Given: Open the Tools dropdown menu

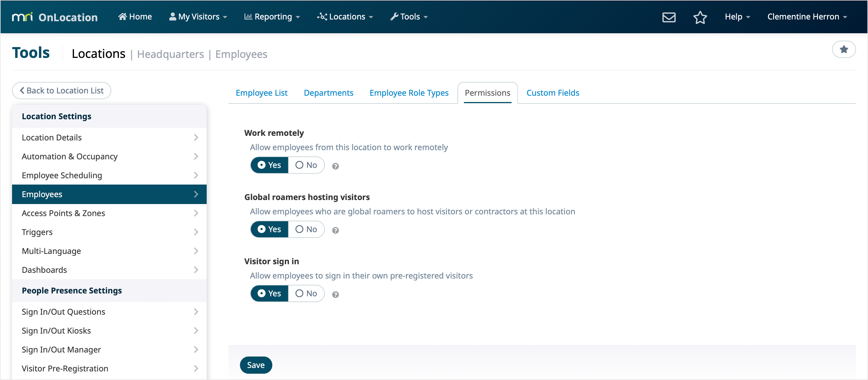Looking at the screenshot, I should [409, 17].
